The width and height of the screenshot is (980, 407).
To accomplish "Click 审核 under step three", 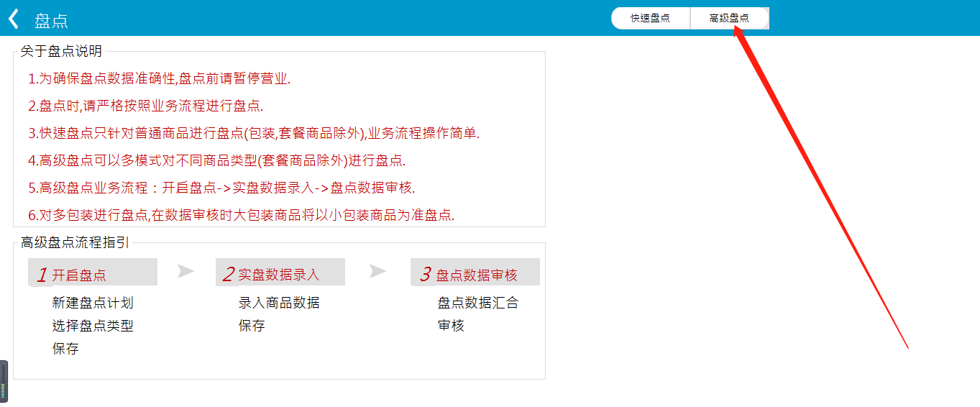I will coord(451,326).
